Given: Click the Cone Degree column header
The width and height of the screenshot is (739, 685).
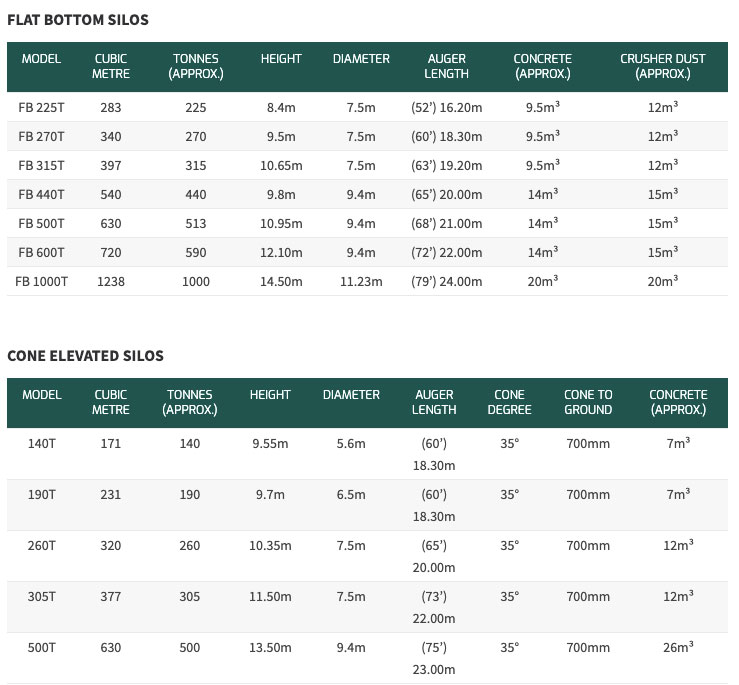Looking at the screenshot, I should (x=510, y=402).
